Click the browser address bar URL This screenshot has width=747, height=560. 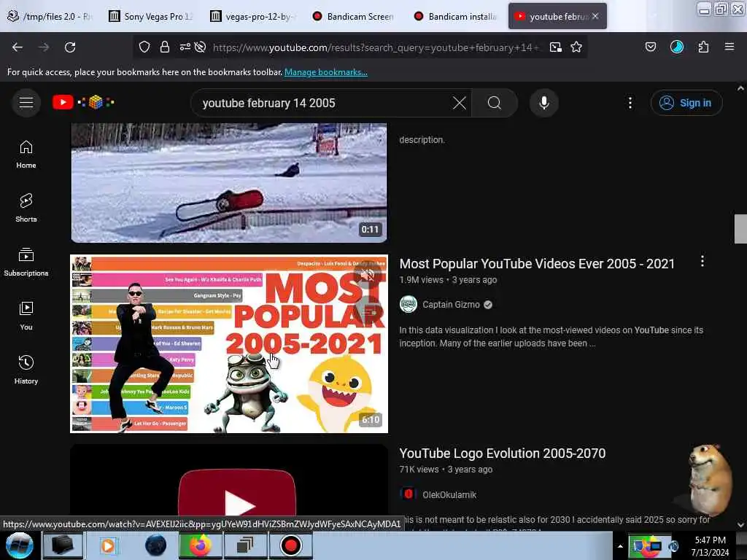click(x=376, y=47)
